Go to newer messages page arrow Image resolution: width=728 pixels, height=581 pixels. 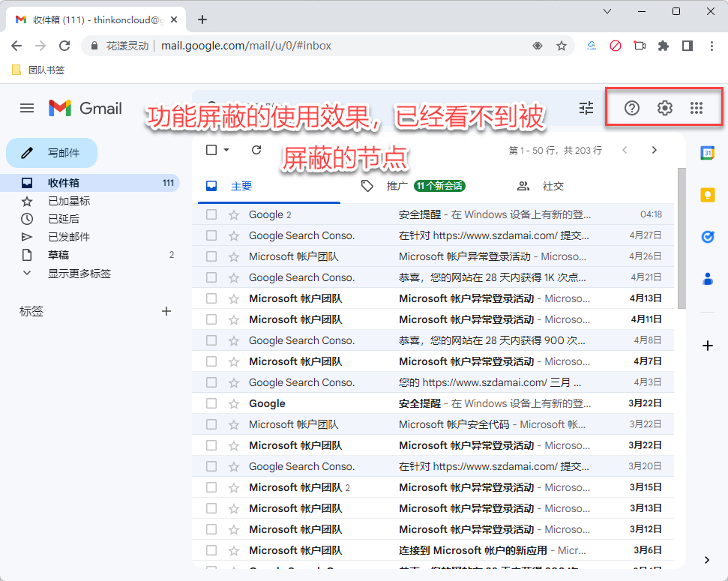[x=625, y=150]
